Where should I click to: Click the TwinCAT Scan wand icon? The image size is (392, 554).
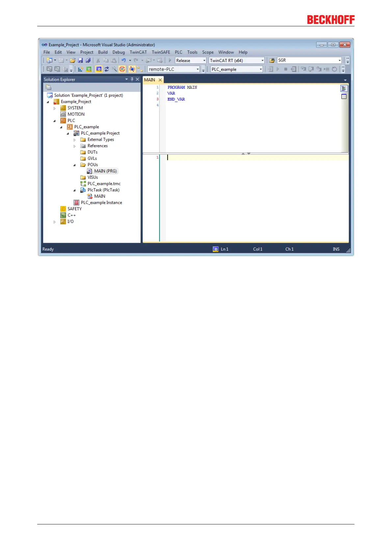tap(114, 69)
